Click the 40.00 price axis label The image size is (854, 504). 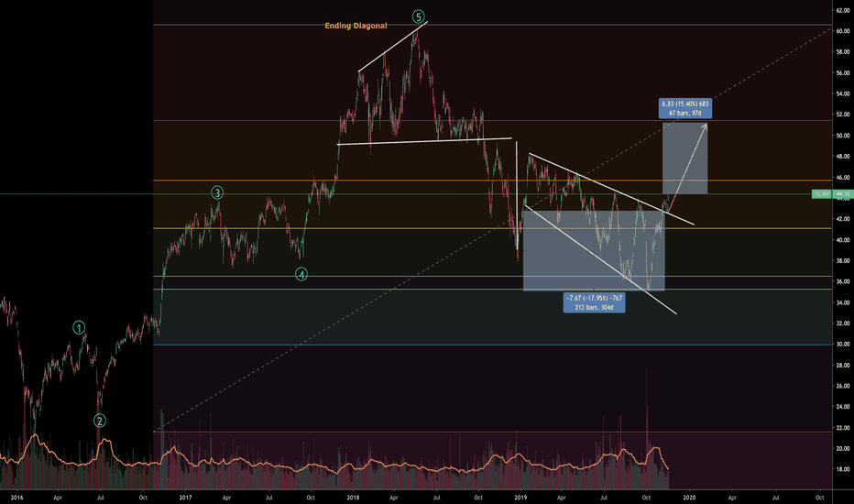[843, 240]
